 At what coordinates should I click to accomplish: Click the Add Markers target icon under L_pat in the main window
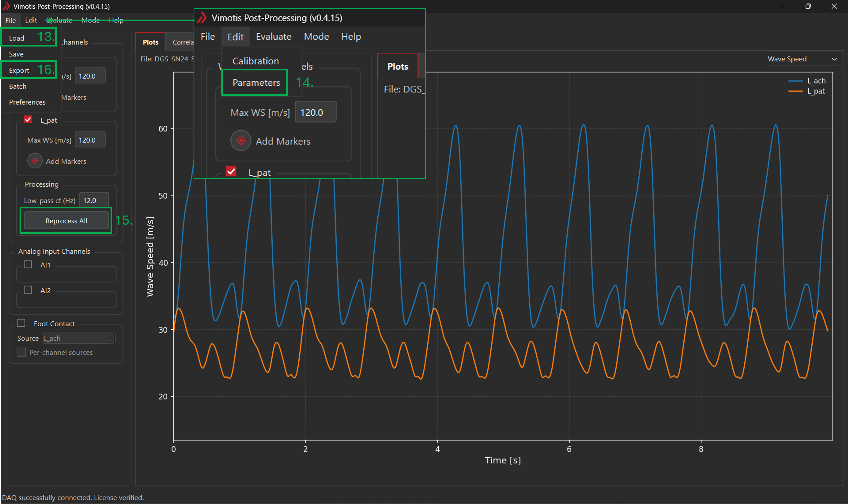(35, 161)
